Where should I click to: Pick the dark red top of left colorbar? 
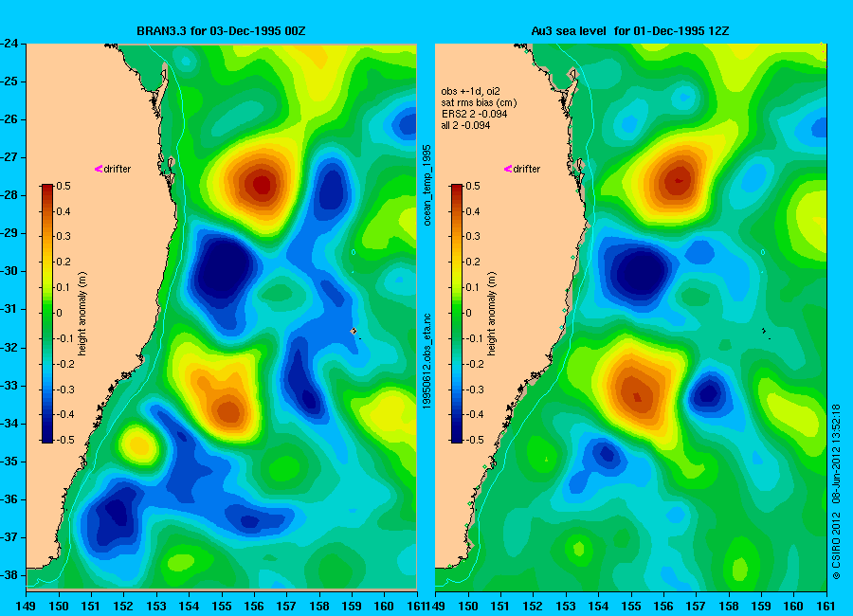click(47, 189)
